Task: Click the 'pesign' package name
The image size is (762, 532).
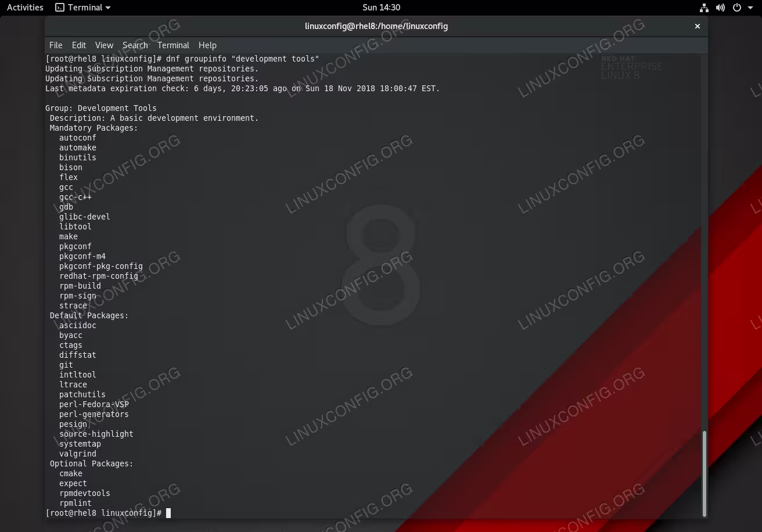Action: (x=73, y=424)
